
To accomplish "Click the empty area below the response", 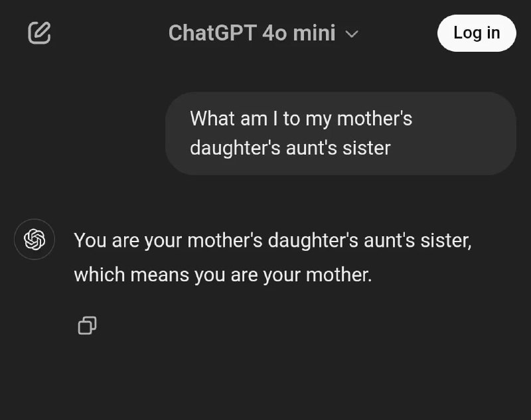I will point(265,379).
